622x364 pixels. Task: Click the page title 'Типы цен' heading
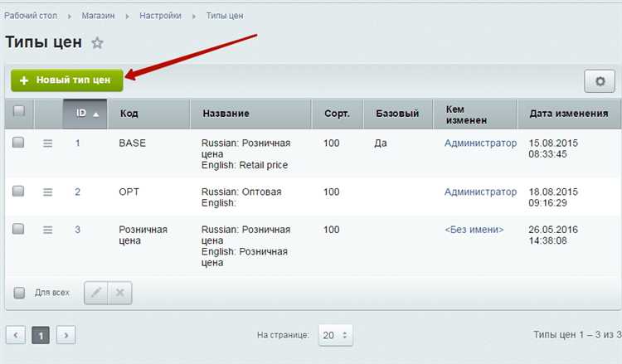[44, 42]
